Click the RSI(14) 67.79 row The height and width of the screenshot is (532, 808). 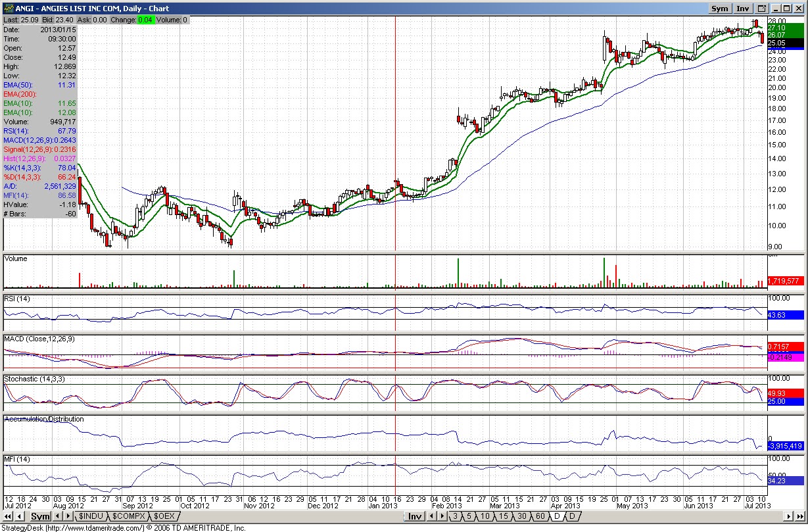coord(40,131)
